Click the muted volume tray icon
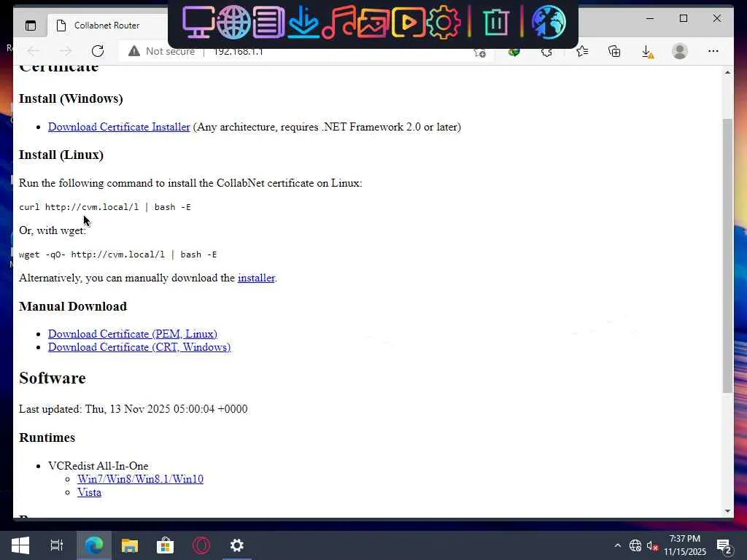Image resolution: width=747 pixels, height=560 pixels. (652, 545)
